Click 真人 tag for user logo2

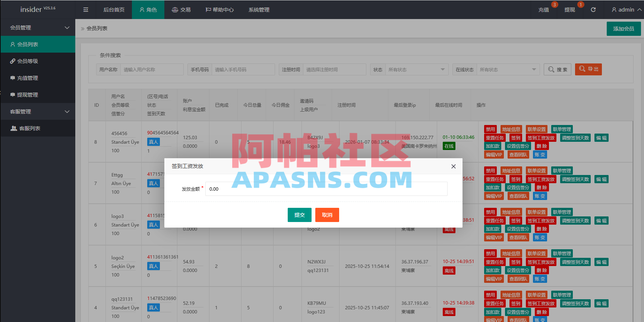coord(154,266)
